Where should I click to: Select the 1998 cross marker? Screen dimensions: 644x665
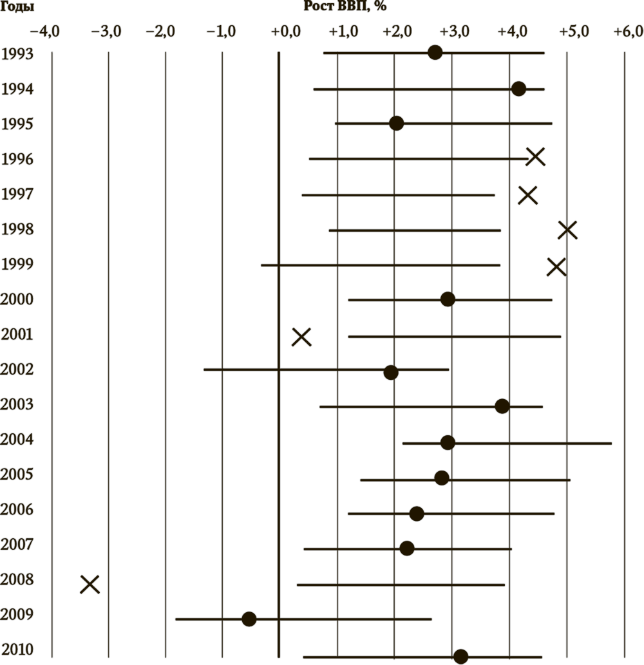[567, 230]
